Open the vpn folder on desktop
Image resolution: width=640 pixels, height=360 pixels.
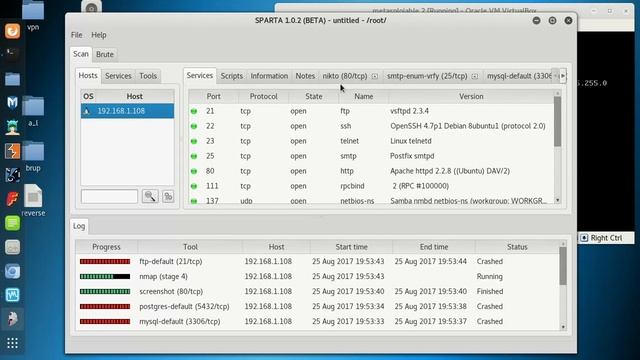(x=33, y=16)
